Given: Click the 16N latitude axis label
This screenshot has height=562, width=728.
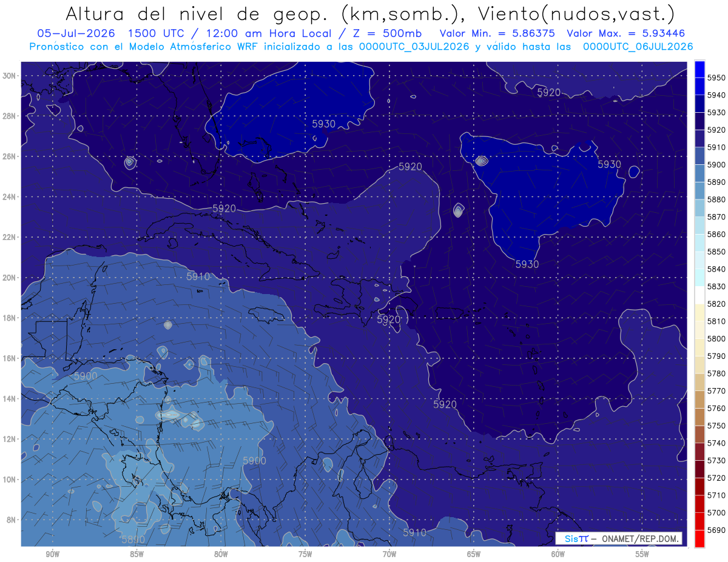Looking at the screenshot, I should pos(9,358).
